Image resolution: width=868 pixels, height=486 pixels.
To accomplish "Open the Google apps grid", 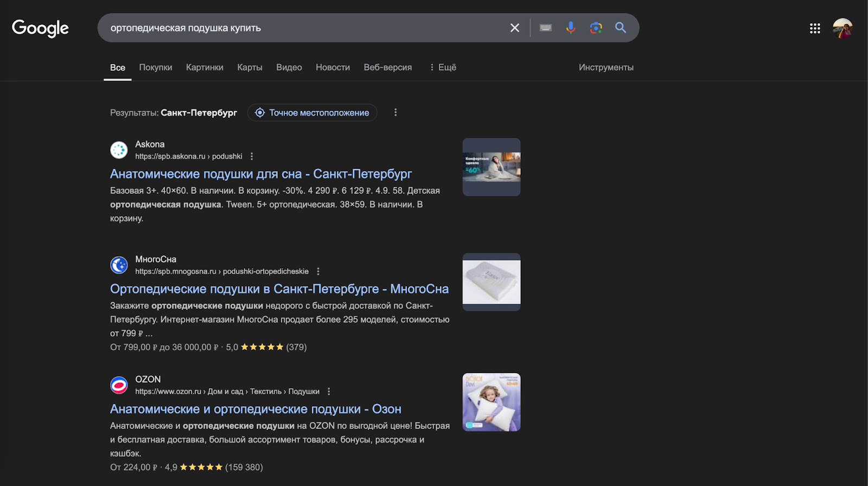I will coord(815,28).
